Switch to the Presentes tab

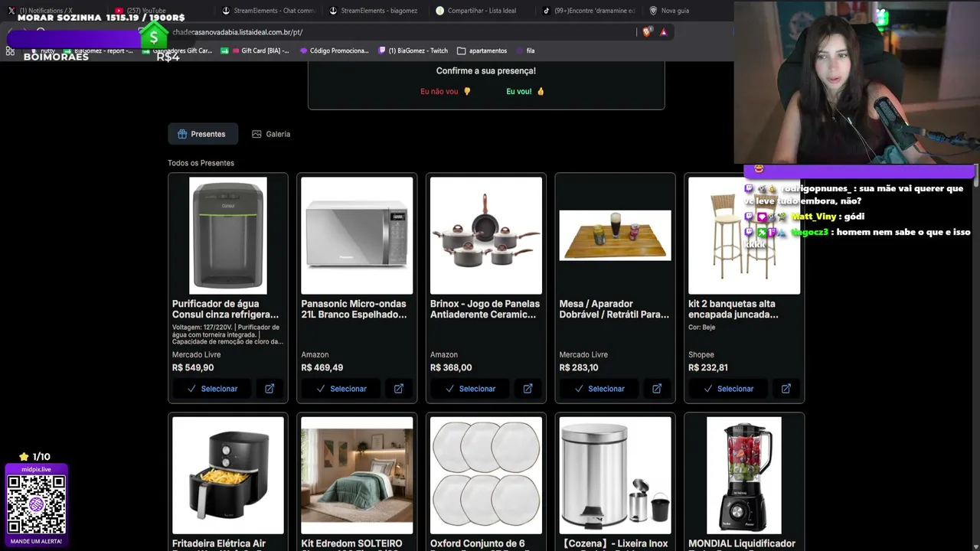[x=202, y=134]
